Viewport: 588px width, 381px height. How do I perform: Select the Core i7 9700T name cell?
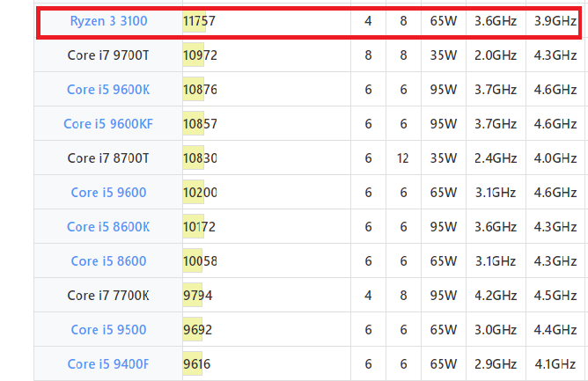108,55
